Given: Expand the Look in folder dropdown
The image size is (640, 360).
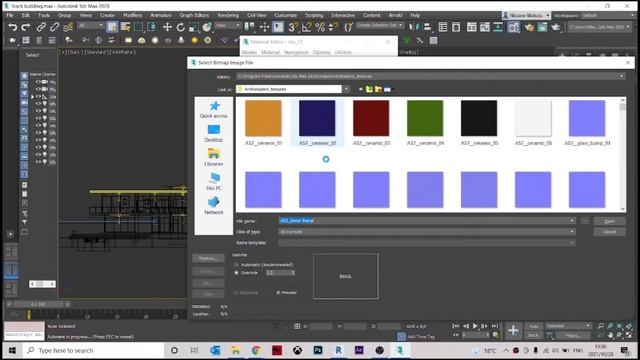Looking at the screenshot, I should coord(346,89).
